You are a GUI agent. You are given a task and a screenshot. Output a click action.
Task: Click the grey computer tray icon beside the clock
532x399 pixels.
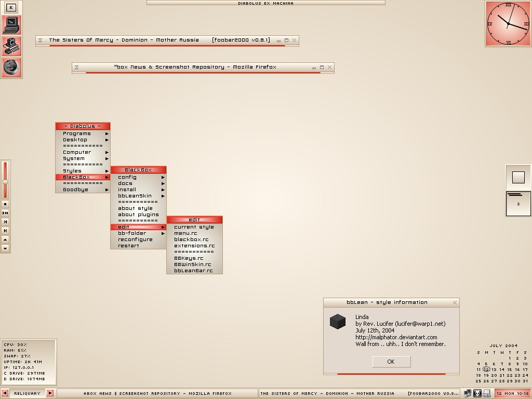tap(486, 393)
